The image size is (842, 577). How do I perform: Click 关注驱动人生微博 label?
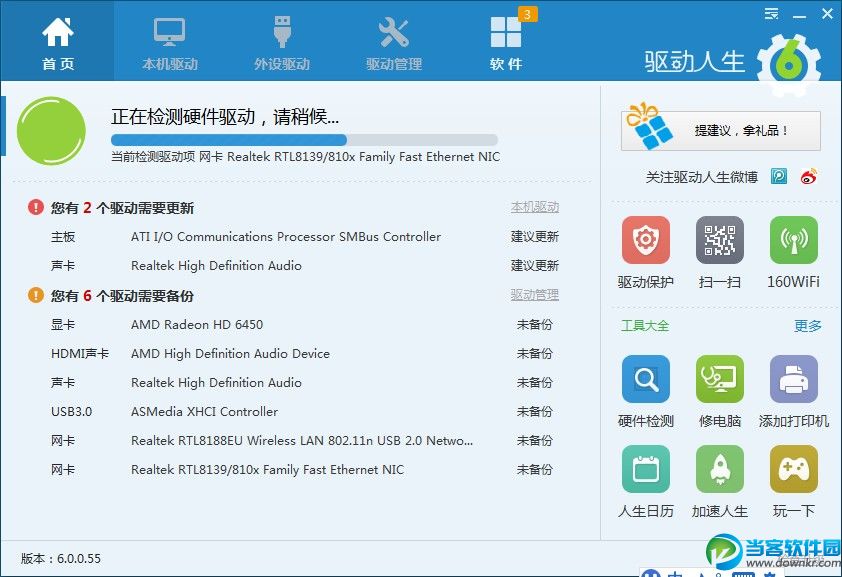(x=701, y=177)
